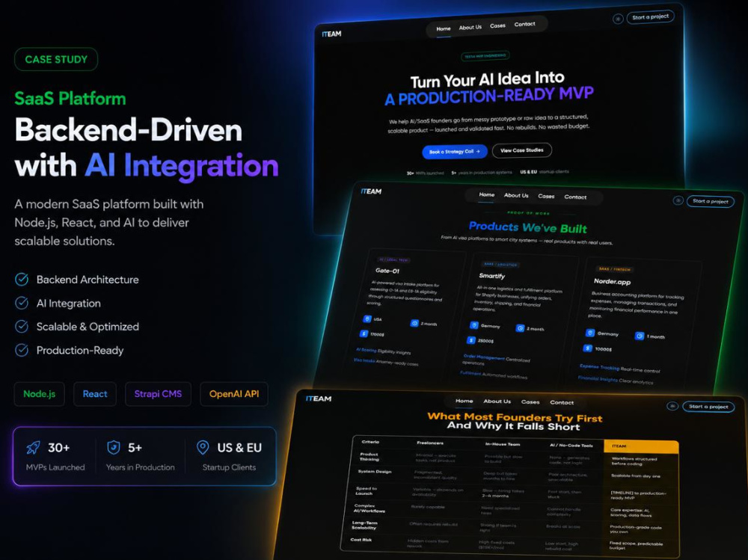This screenshot has width=748, height=560.
Task: Open Contact in the top hero screen navbar
Action: tap(525, 24)
